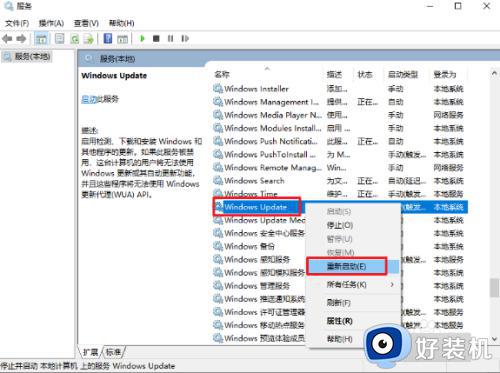This screenshot has height=373, width=500.
Task: Select the Windows 许可证管理器 row
Action: click(260, 312)
